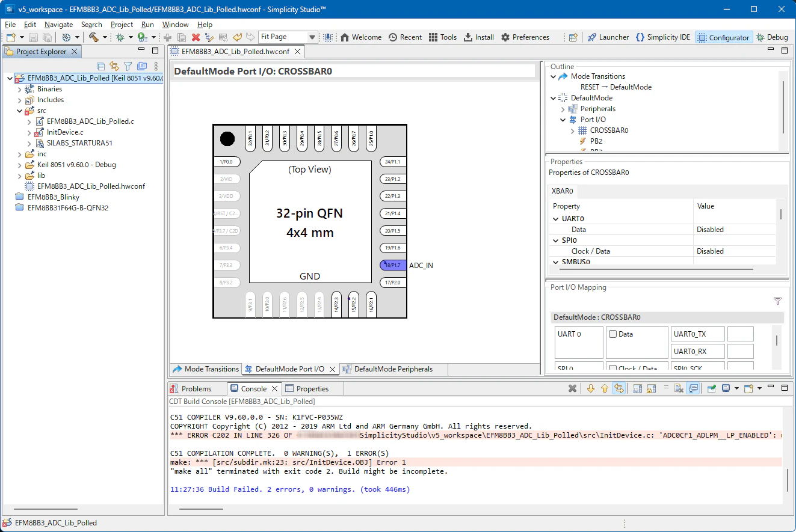796x532 pixels.
Task: Enable the UART 0 Data checkbox
Action: point(612,334)
